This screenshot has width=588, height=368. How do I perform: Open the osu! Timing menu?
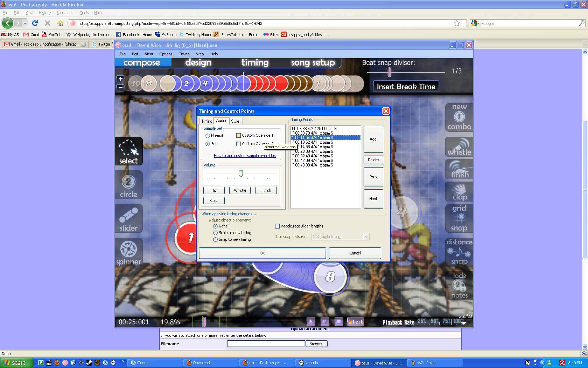click(x=184, y=54)
